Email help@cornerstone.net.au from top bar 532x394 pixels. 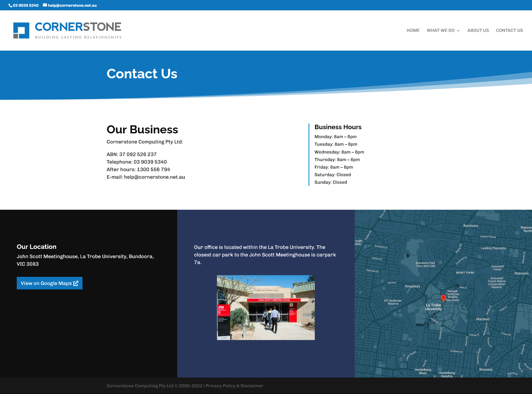(72, 5)
